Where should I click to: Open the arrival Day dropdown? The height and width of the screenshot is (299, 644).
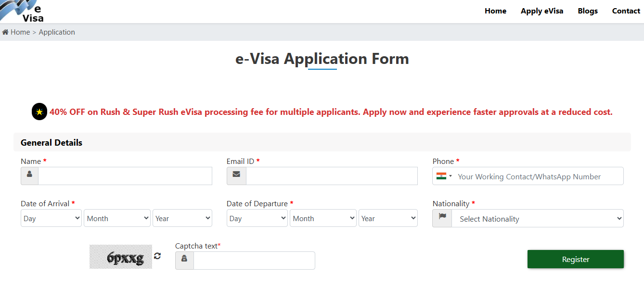[51, 218]
